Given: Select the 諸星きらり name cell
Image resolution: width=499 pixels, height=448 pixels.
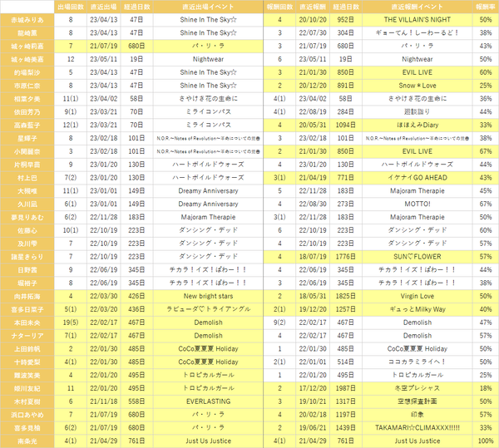Looking at the screenshot, I should 27,257.
